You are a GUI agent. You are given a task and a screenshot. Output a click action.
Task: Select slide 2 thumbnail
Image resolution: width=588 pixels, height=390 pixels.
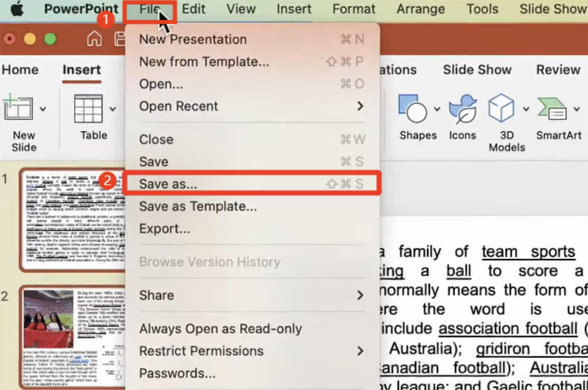pos(73,337)
